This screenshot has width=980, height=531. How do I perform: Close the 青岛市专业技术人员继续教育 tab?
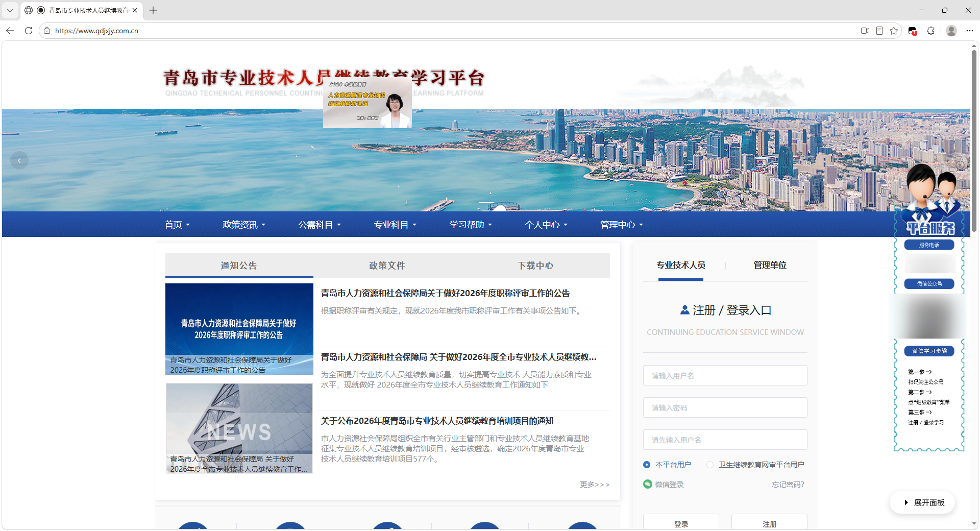135,10
